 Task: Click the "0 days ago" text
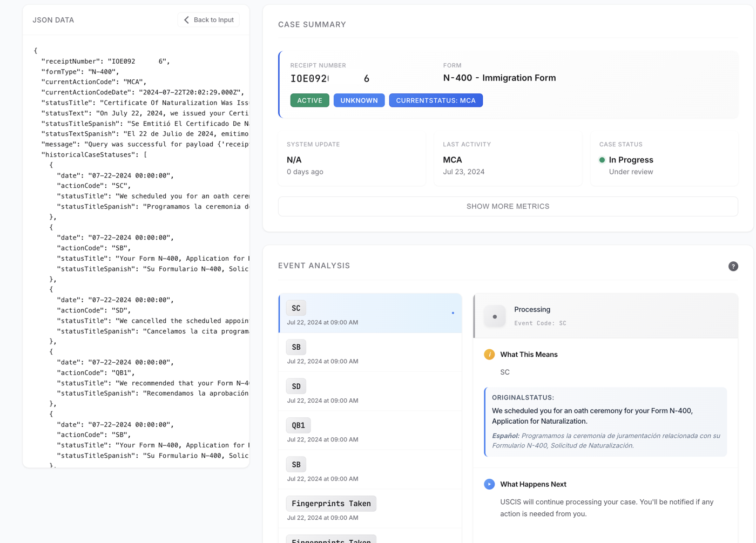pyautogui.click(x=305, y=172)
